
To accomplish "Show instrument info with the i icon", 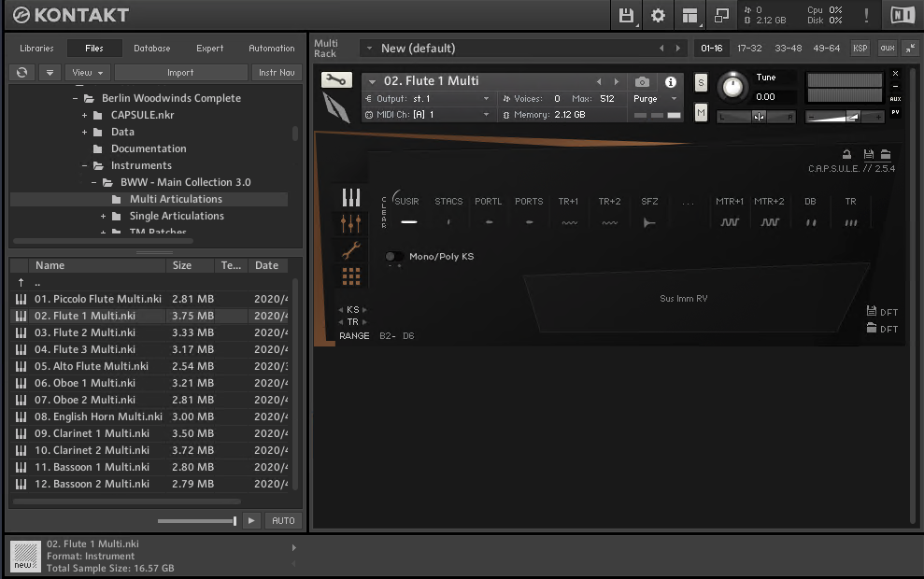I will tap(671, 82).
